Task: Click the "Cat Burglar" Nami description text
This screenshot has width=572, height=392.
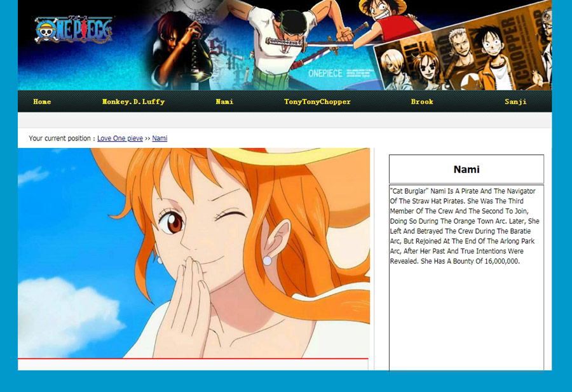Action: tap(465, 226)
